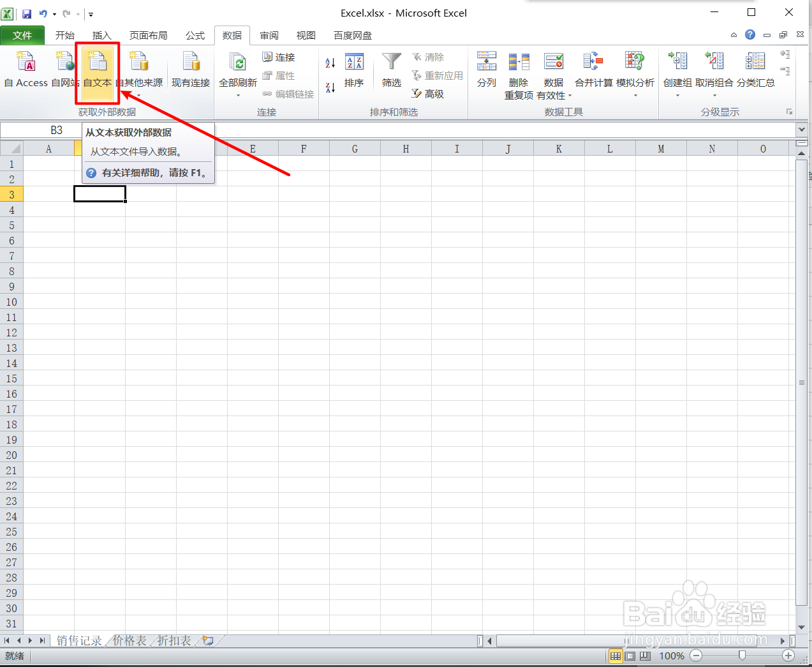Save workbook from quick access toolbar
The height and width of the screenshot is (667, 812).
(x=27, y=13)
